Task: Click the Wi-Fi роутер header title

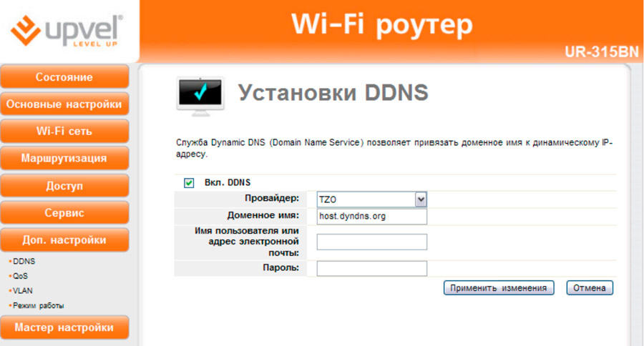Action: coord(382,24)
